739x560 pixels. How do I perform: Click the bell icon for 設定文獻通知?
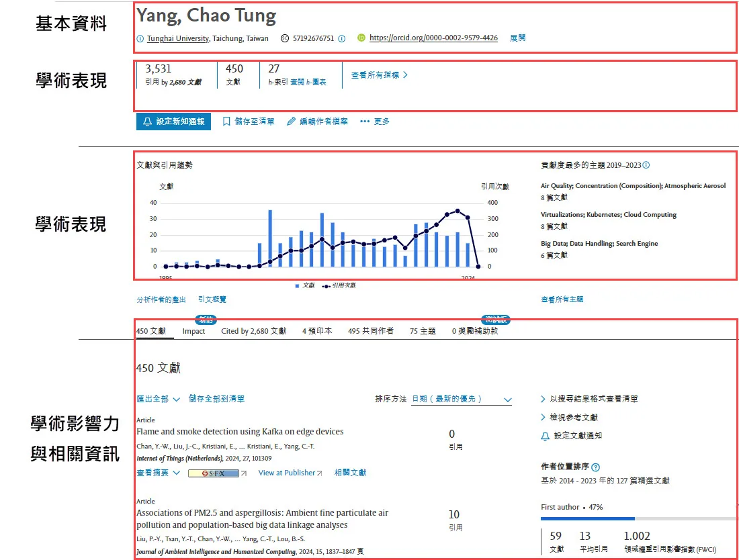545,436
